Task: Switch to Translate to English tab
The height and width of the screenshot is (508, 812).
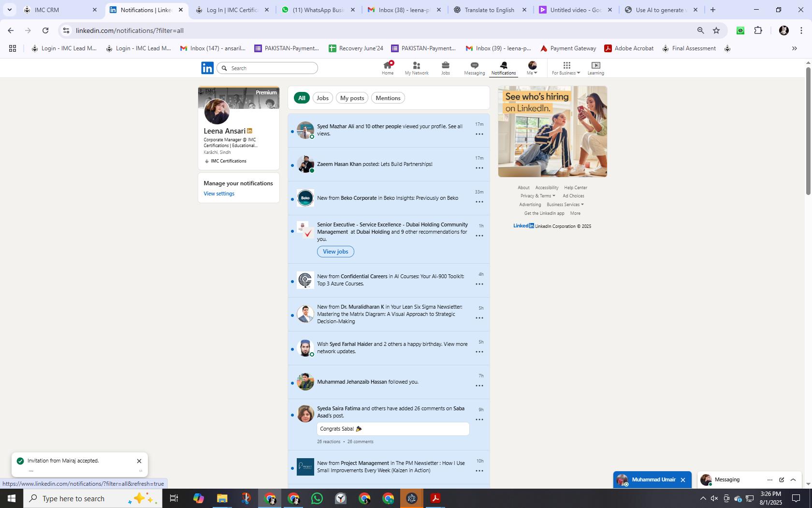Action: 491,10
